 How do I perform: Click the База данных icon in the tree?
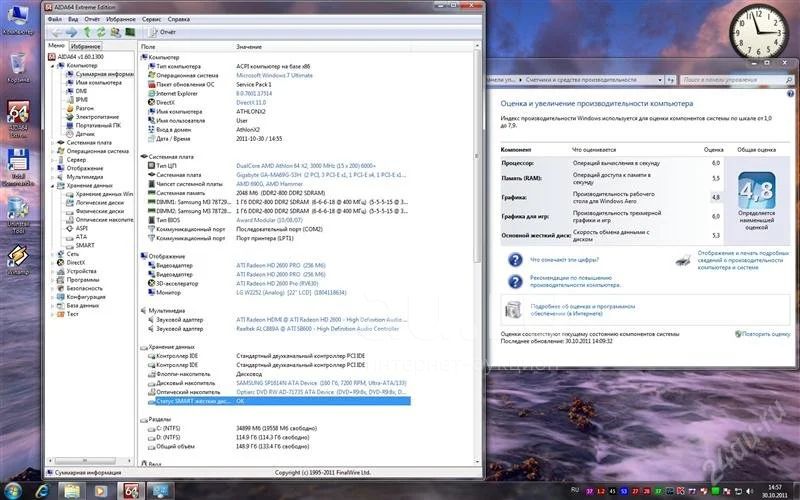61,306
